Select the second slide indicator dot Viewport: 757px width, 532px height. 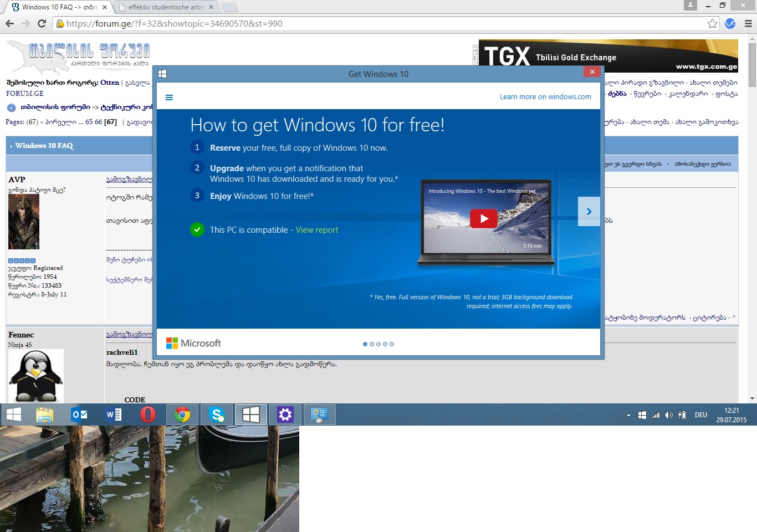pos(372,344)
